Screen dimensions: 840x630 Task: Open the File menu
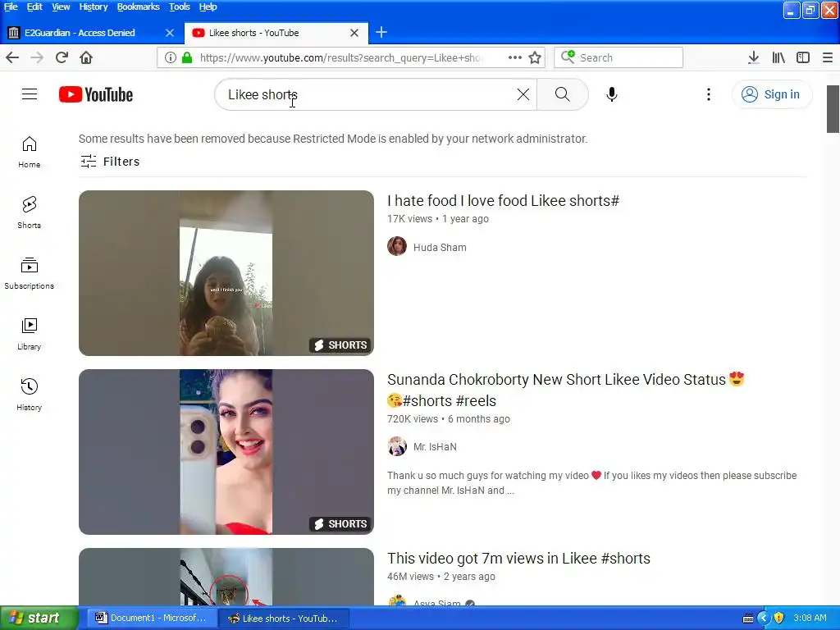coord(11,7)
